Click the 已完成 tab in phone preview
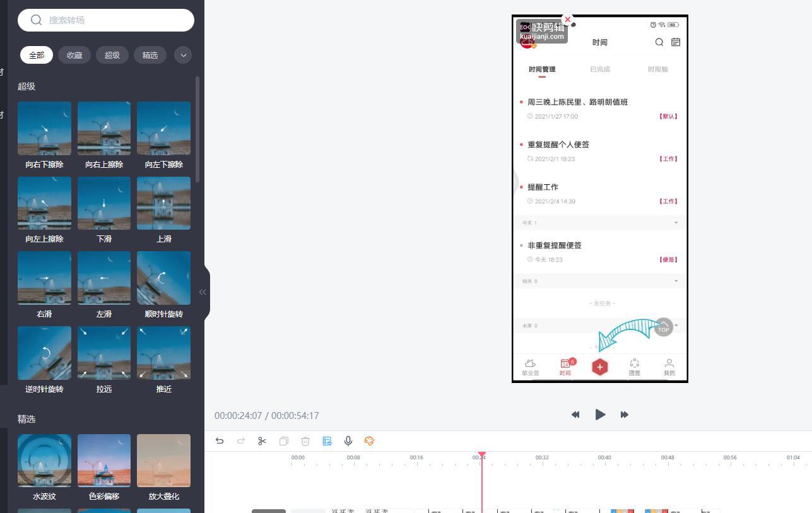Screen dimensions: 812x513 click(x=600, y=69)
